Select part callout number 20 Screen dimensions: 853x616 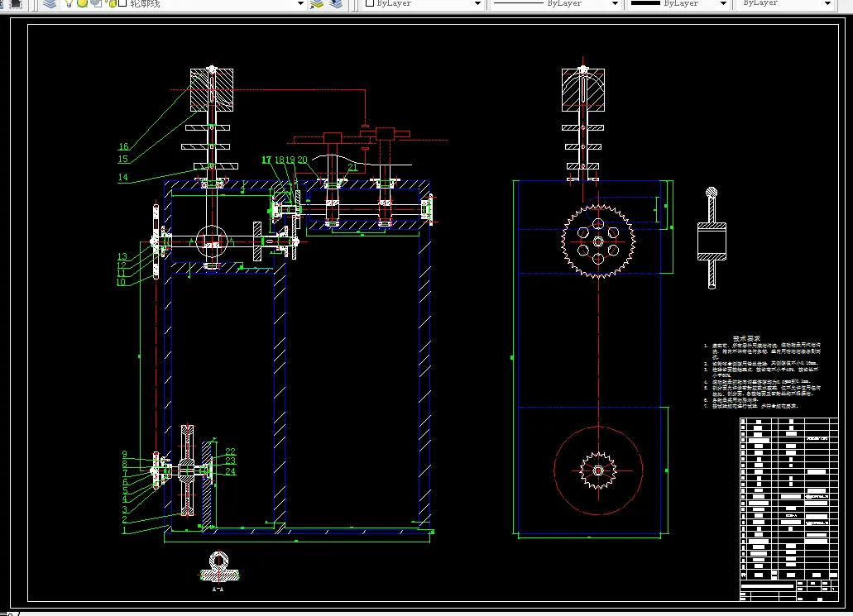click(303, 160)
